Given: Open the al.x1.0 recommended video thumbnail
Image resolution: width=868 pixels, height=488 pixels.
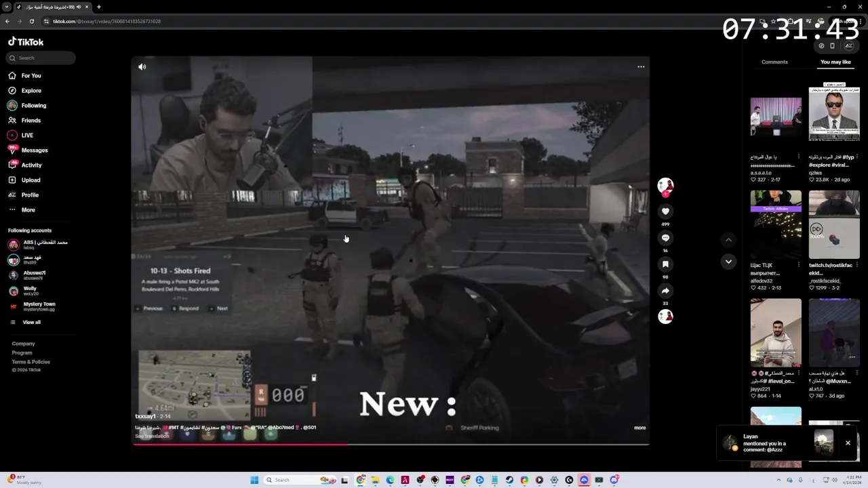Looking at the screenshot, I should [x=834, y=333].
